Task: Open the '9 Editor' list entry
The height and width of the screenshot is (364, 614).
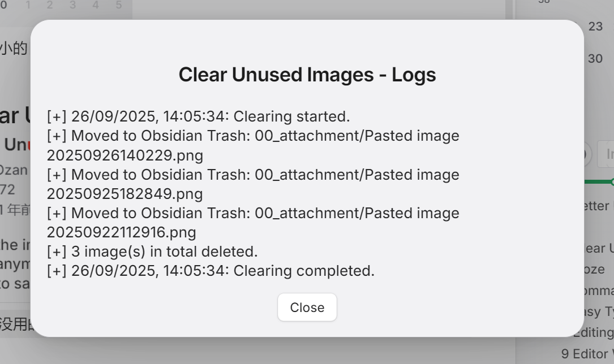Action: point(587,354)
